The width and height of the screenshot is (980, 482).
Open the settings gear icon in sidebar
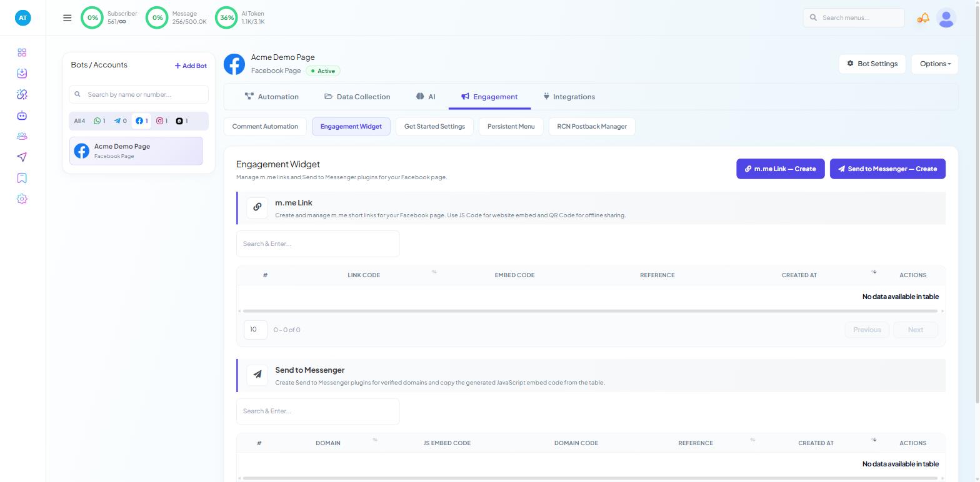[x=22, y=199]
